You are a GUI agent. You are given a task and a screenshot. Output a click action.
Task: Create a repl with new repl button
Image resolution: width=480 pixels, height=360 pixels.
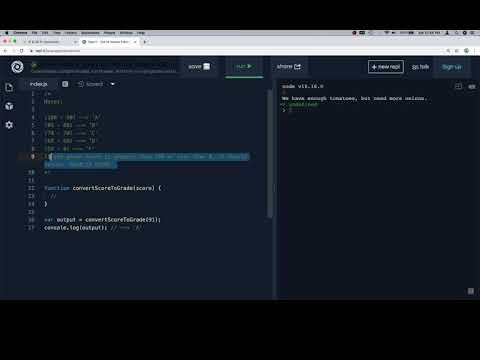(x=386, y=67)
